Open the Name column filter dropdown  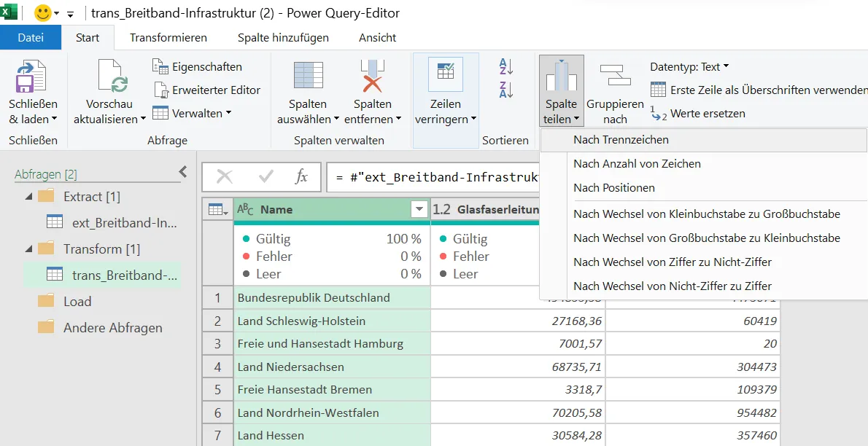(419, 210)
